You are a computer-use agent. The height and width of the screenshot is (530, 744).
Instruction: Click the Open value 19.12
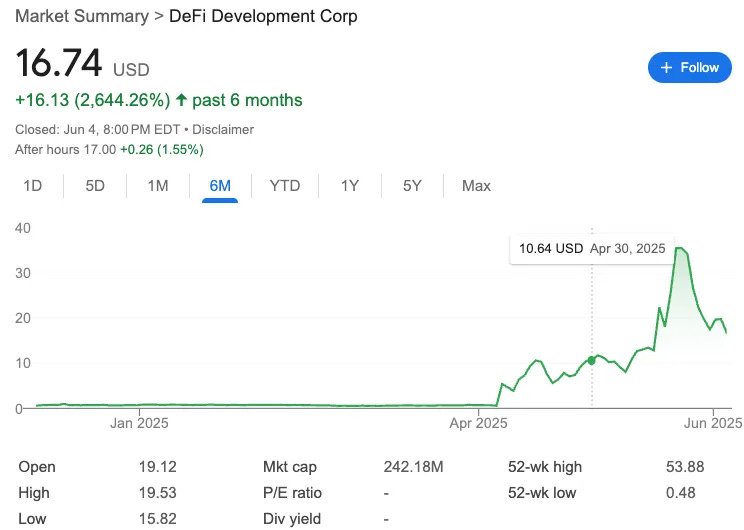(158, 467)
